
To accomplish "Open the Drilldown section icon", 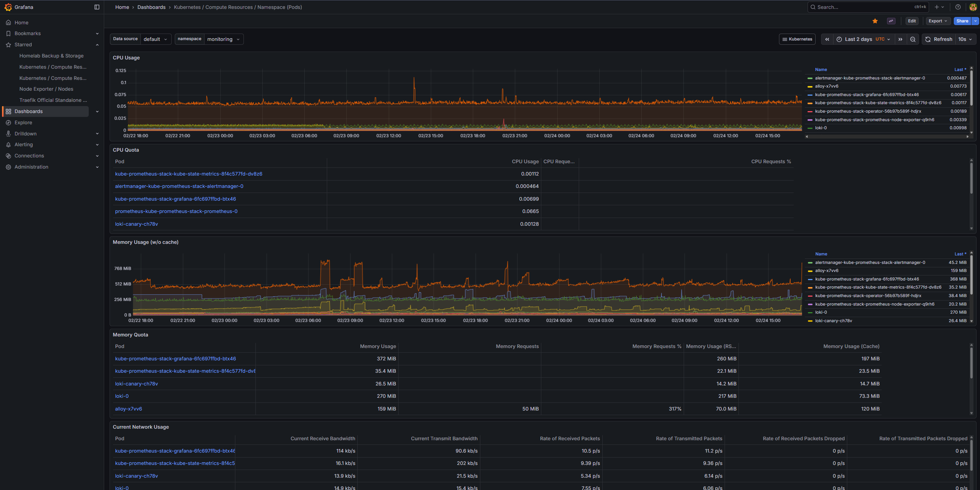I will pos(8,133).
